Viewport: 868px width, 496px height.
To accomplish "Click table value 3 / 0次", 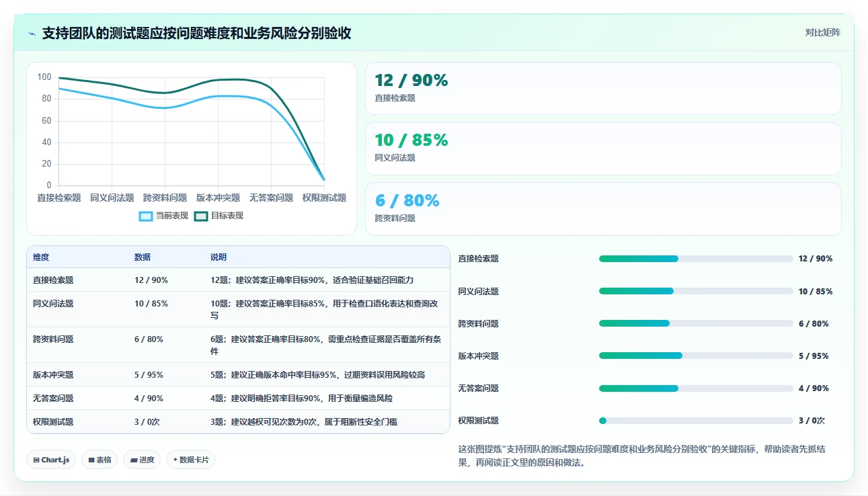I will coord(148,422).
